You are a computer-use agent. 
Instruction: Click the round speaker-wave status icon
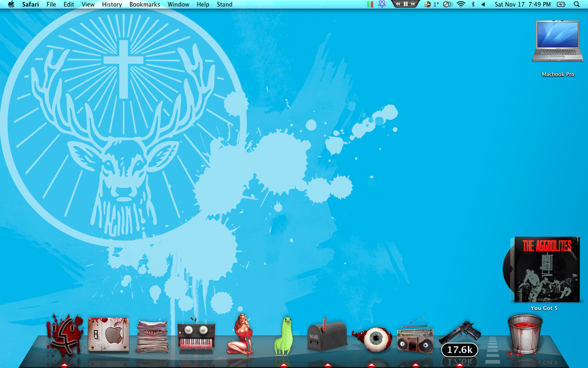447,5
